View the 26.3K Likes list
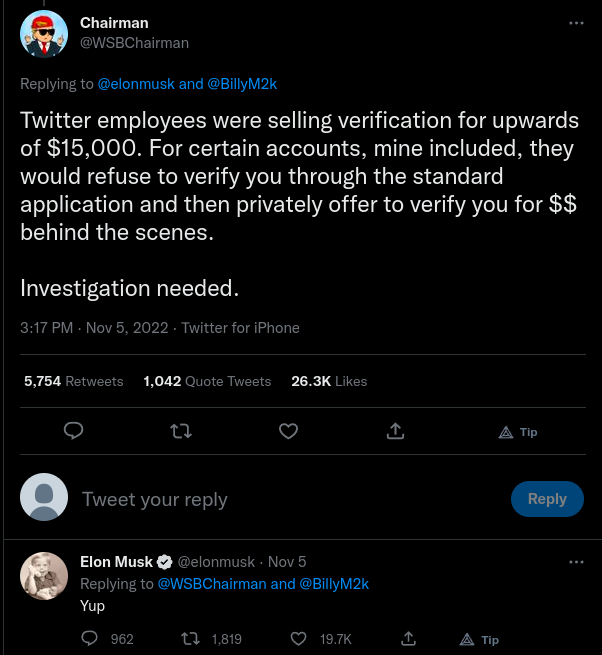This screenshot has height=655, width=602. coord(328,381)
